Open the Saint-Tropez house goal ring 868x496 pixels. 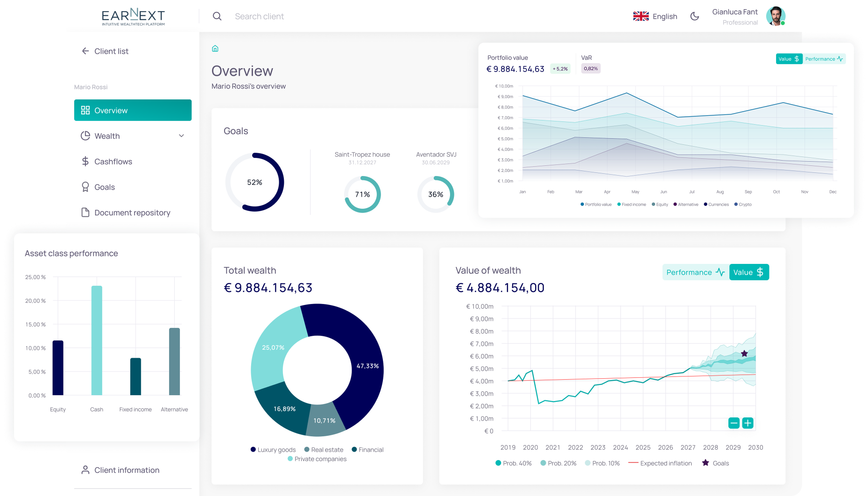point(362,194)
